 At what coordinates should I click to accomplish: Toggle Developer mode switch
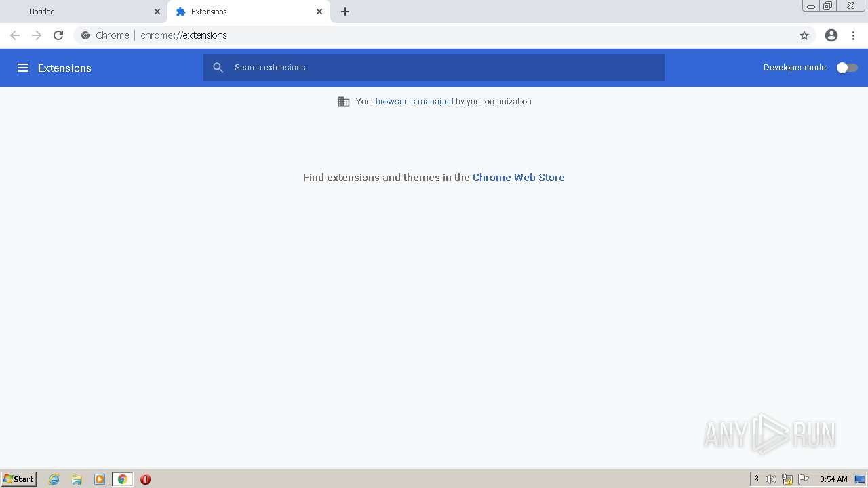tap(847, 68)
